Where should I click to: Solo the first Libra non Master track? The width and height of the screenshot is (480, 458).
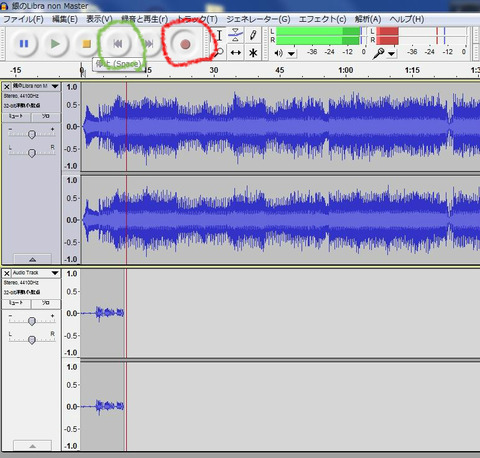point(46,117)
